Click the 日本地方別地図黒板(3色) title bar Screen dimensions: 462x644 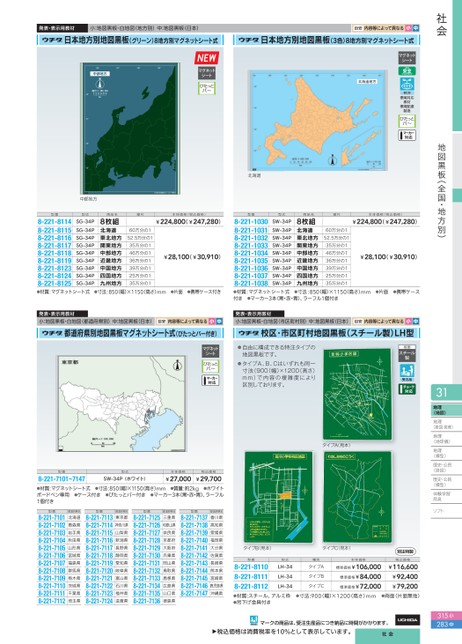(326, 40)
